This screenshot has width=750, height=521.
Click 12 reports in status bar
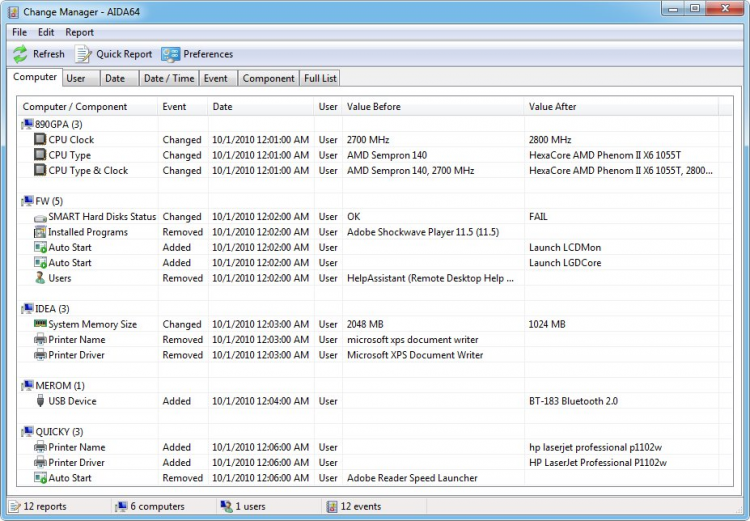(x=45, y=506)
